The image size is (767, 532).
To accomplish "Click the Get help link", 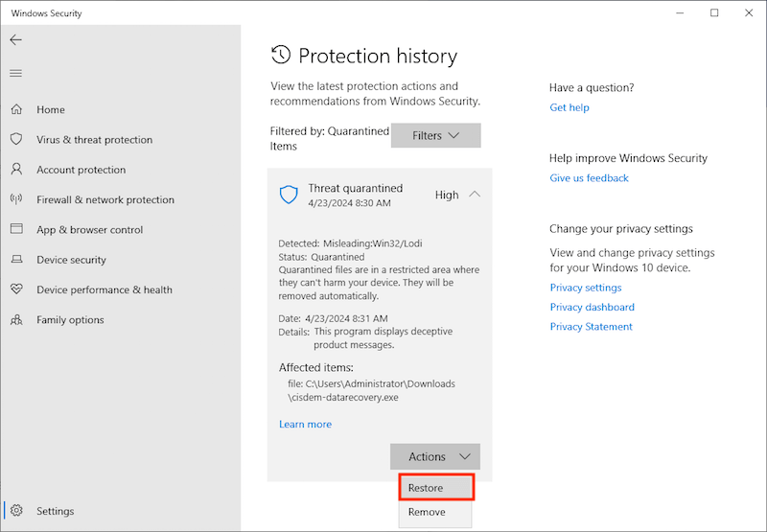I will click(569, 107).
